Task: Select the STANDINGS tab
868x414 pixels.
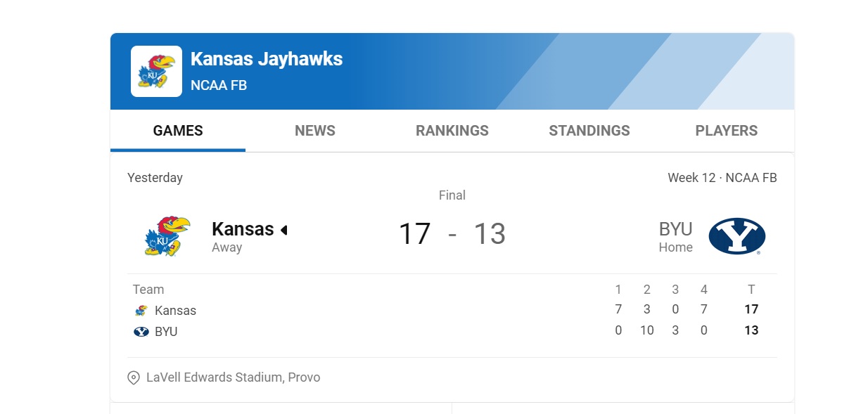Action: (589, 131)
